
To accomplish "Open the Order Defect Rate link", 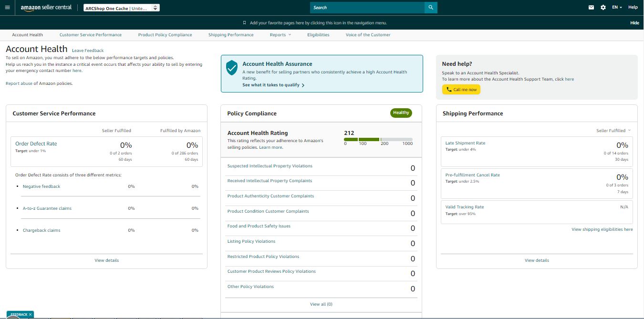I will (x=36, y=144).
